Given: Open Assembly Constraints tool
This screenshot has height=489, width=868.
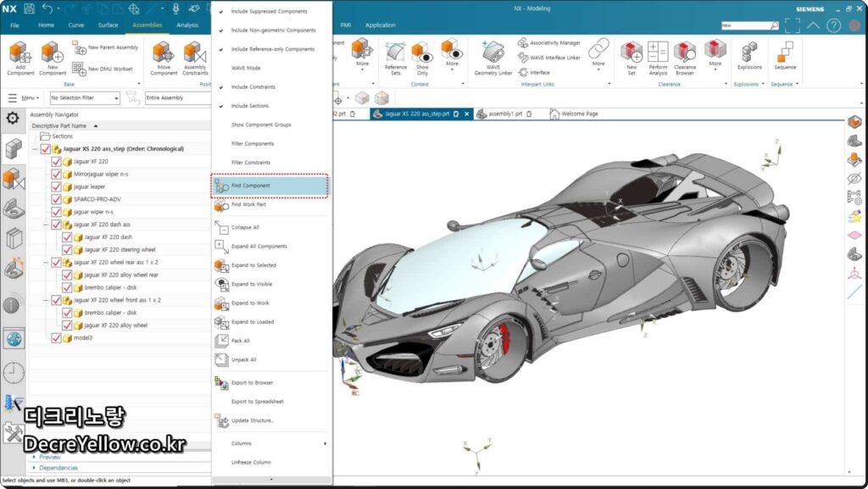Looking at the screenshot, I should pos(195,53).
